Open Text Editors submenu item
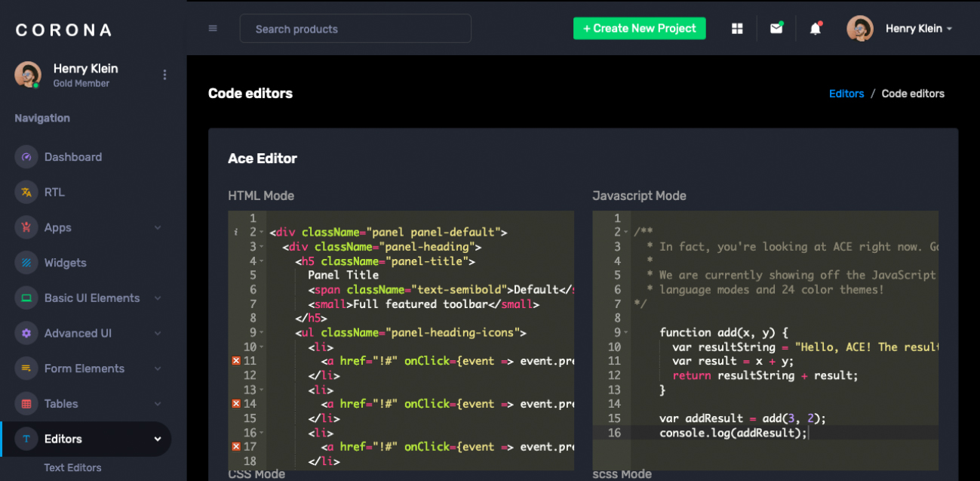This screenshot has width=980, height=481. click(x=72, y=467)
